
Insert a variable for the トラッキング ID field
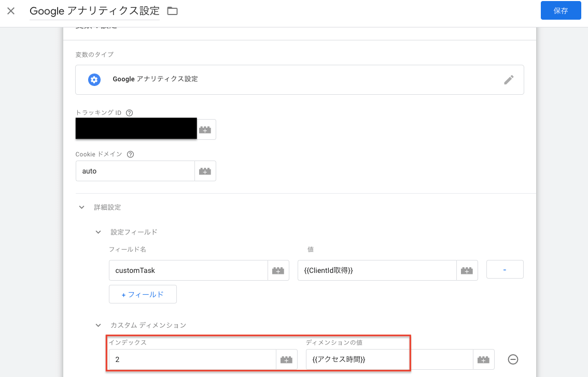pyautogui.click(x=205, y=129)
